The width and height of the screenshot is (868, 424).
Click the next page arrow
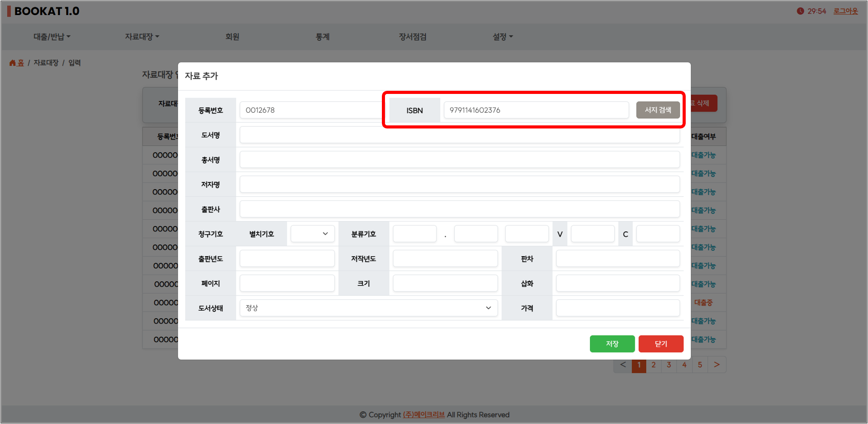coord(716,365)
